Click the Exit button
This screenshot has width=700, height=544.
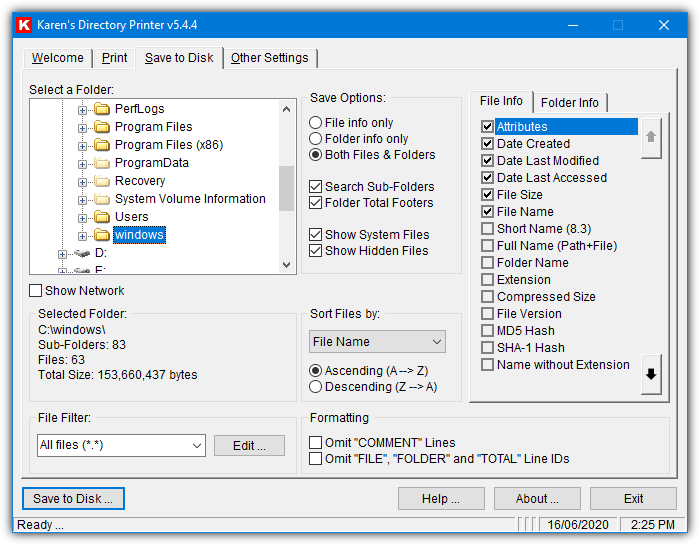coord(633,498)
